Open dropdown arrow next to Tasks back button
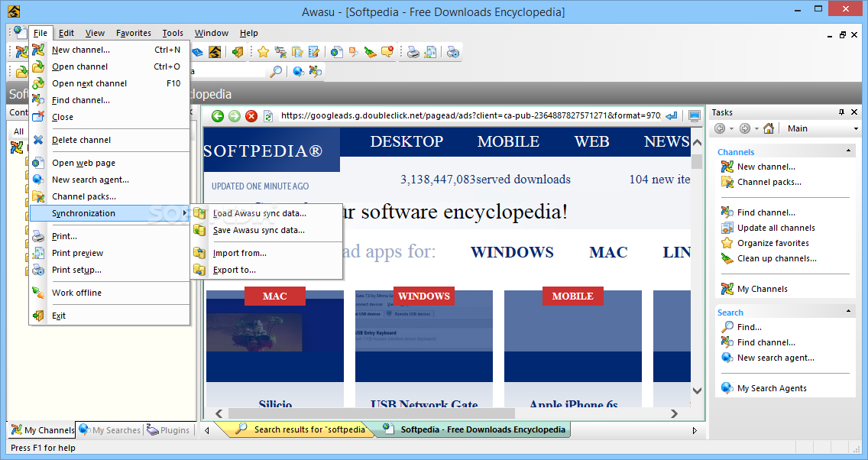 [x=731, y=128]
